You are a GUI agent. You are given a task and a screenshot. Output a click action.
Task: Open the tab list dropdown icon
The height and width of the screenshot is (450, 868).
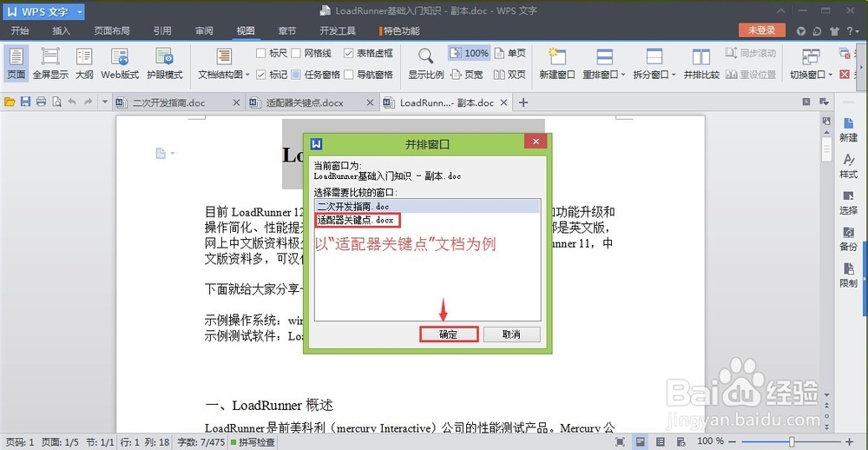pos(825,102)
